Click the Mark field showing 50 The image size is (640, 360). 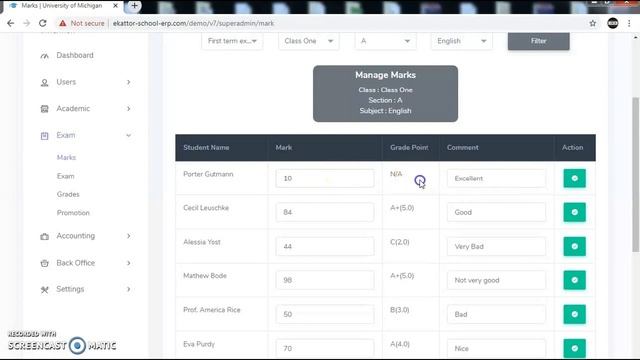[324, 314]
